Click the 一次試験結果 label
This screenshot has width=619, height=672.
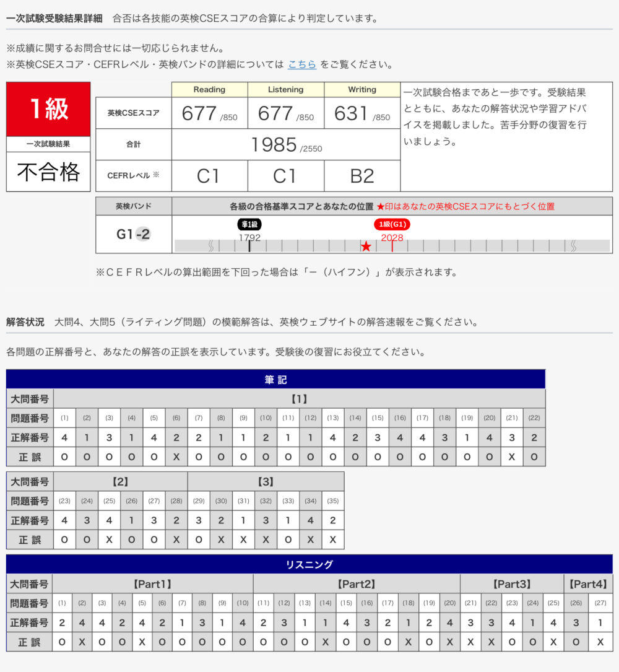point(48,144)
